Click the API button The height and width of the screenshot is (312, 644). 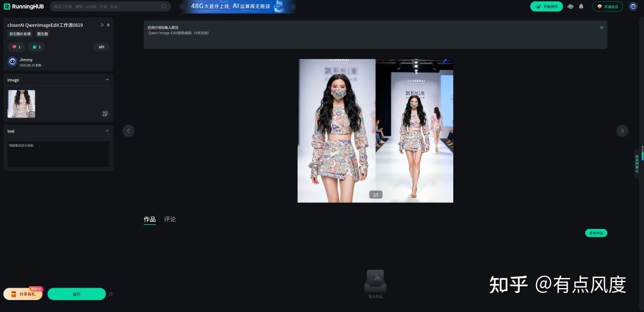tap(101, 47)
